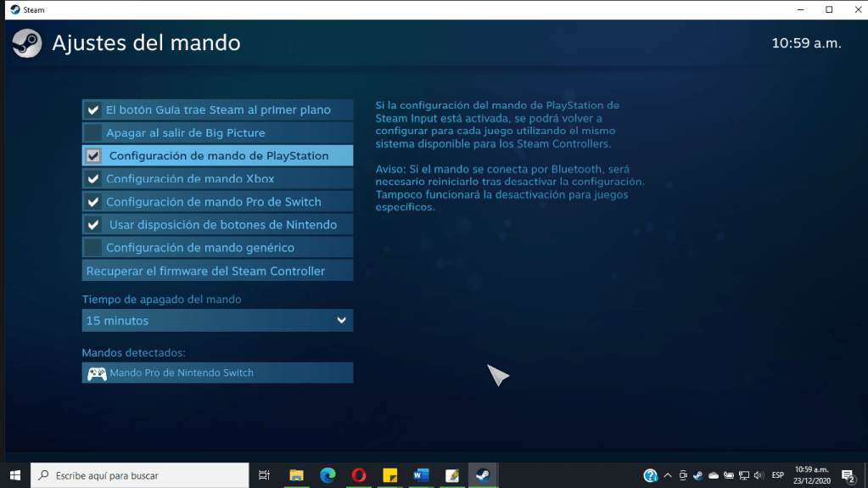Uncheck 'Usar disposición de botones de Nintendo'
Viewport: 868px width, 488px height.
93,225
